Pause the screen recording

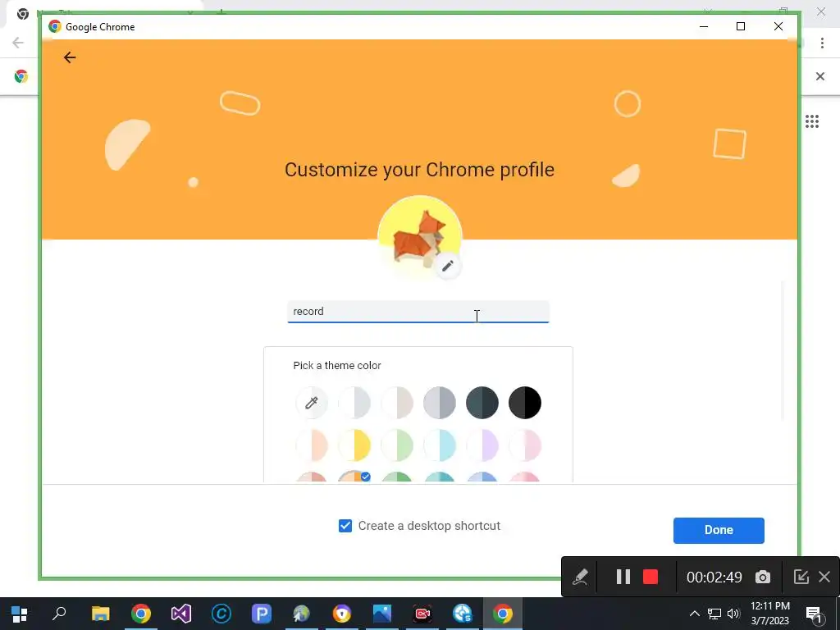623,577
